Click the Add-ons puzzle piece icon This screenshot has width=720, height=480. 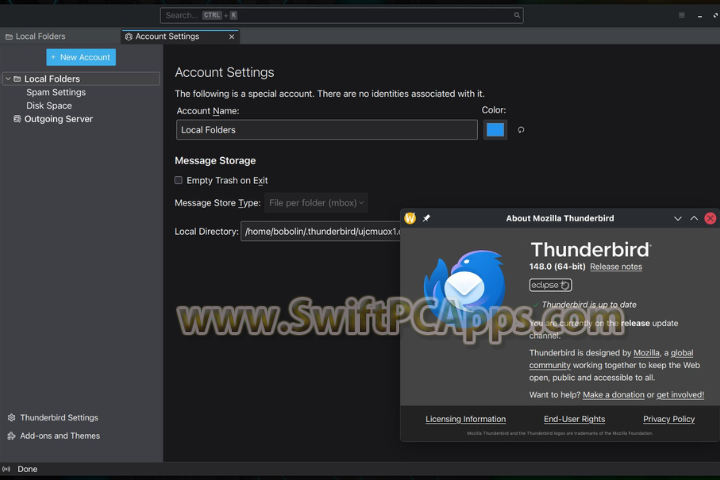(x=11, y=436)
